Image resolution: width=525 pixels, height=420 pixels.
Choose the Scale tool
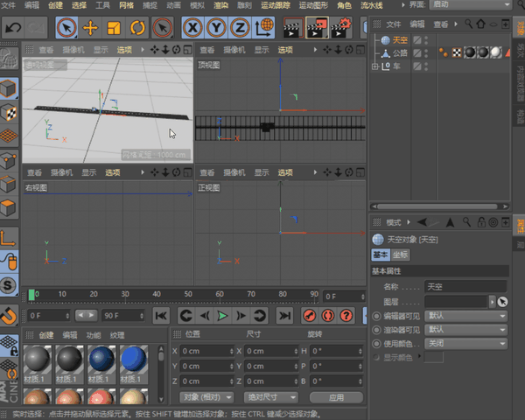coord(113,29)
